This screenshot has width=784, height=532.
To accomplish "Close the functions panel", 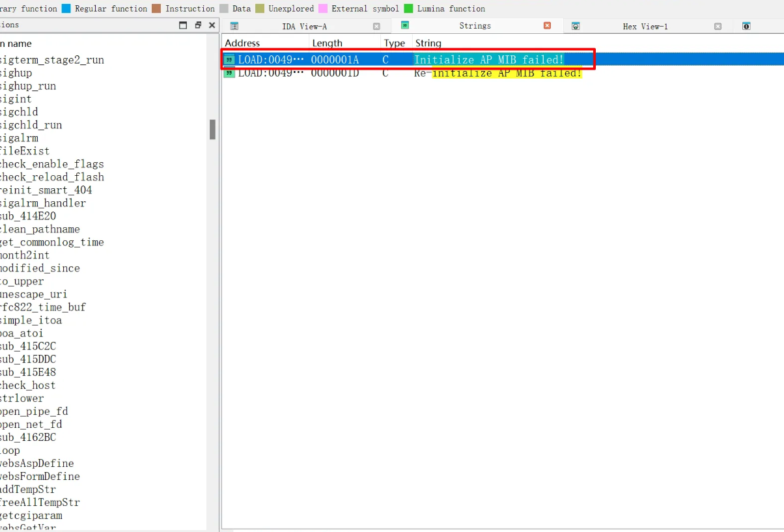I will point(212,25).
